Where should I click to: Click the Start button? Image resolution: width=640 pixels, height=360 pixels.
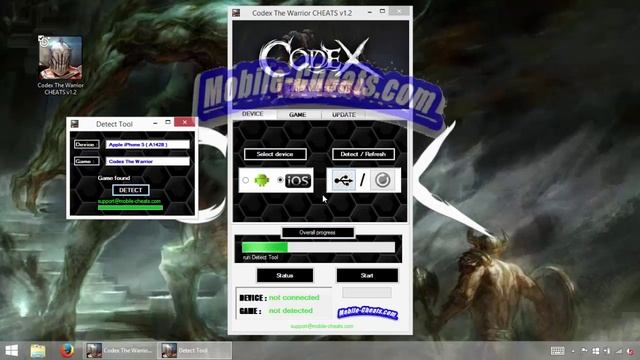tap(367, 276)
